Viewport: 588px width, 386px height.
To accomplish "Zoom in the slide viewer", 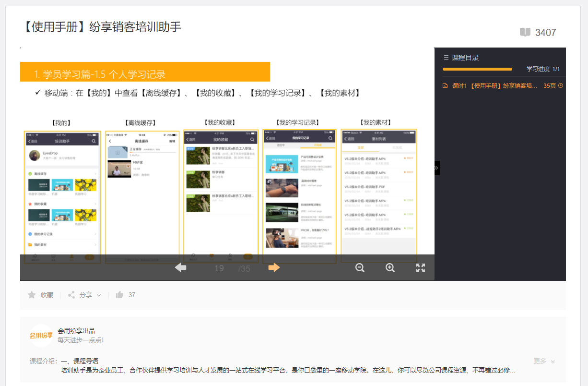I will [x=390, y=268].
